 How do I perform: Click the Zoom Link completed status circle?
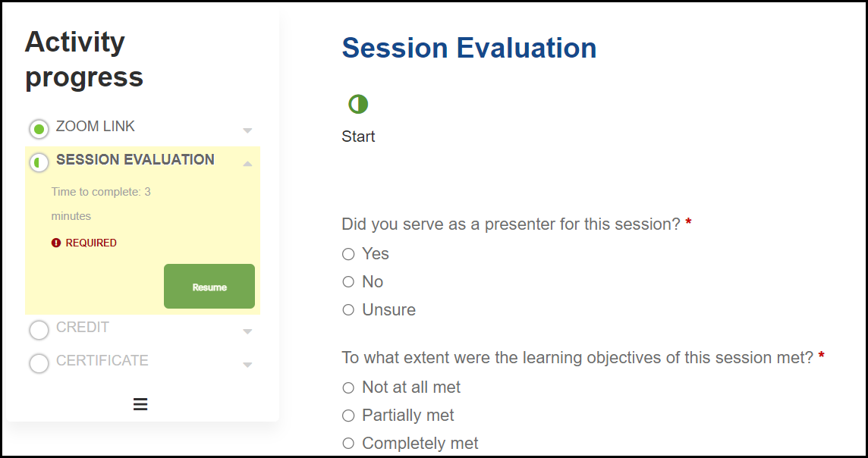click(x=39, y=130)
